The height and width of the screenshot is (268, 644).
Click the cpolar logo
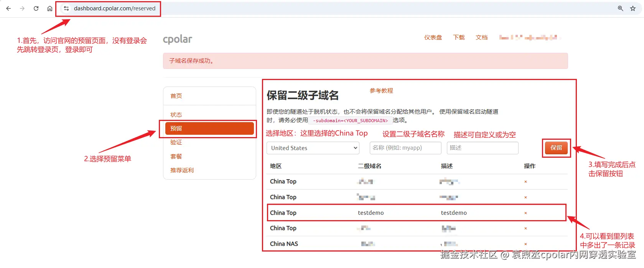click(x=177, y=39)
